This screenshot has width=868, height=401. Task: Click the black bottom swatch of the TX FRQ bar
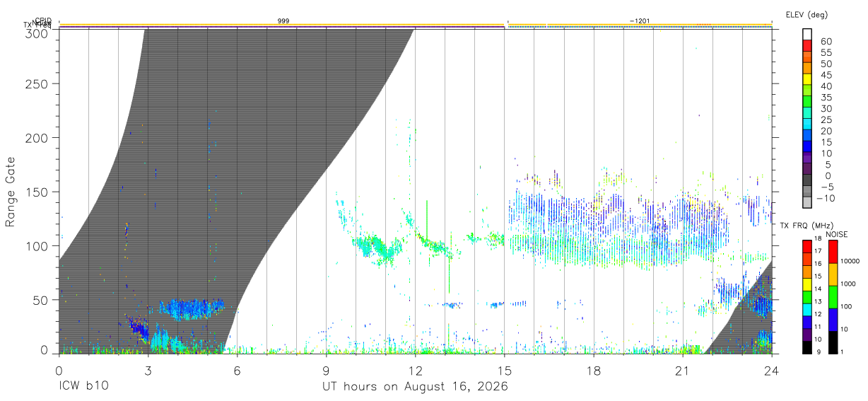click(x=807, y=346)
